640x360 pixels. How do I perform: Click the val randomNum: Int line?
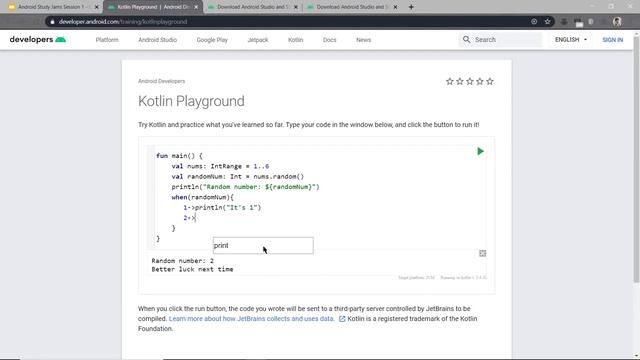pyautogui.click(x=238, y=176)
